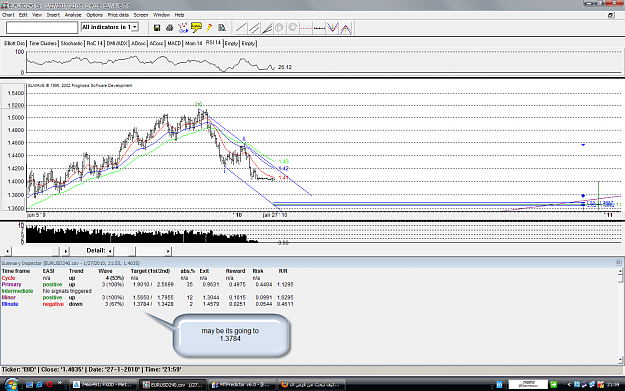Open the Chart menu

[8, 15]
